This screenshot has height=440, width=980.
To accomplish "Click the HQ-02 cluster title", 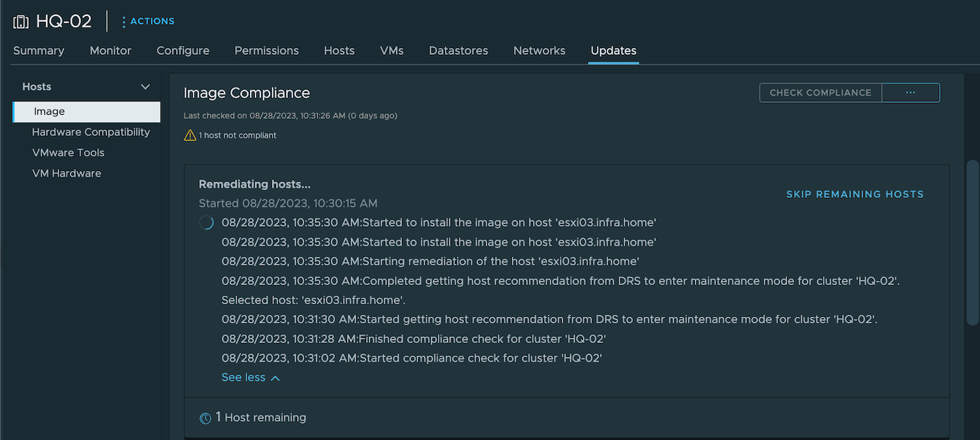I will click(64, 21).
